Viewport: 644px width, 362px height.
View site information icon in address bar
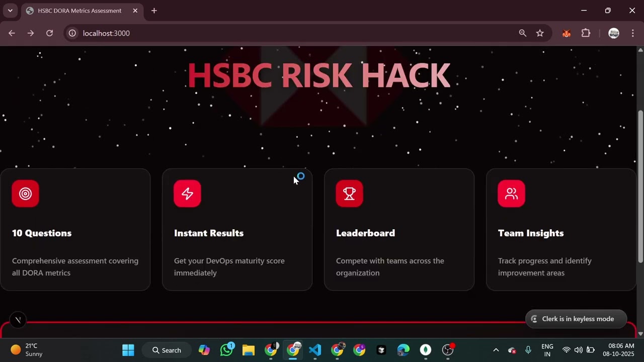click(72, 33)
